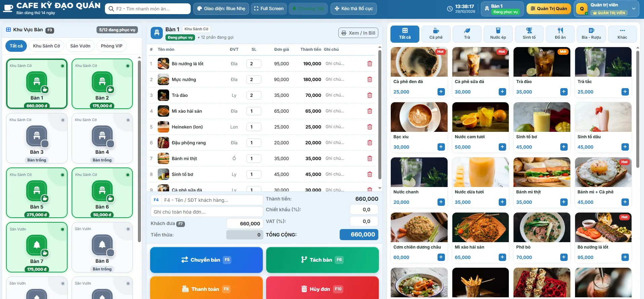The image size is (644, 299).
Task: Open the Quản trị viên user dropdown
Action: 607,9
